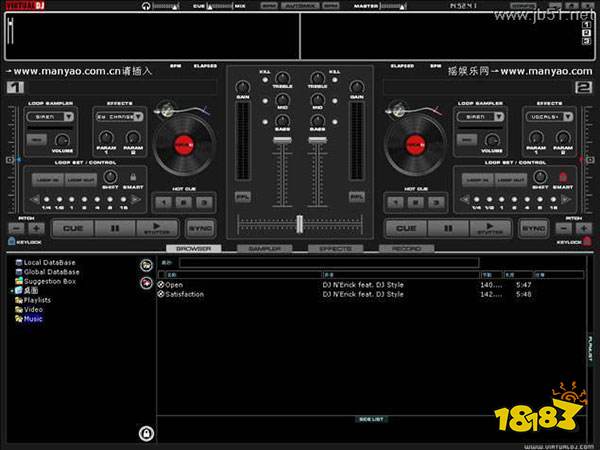Pause deck 2 with the pause button
Screen dimensions: 600x450
448,228
